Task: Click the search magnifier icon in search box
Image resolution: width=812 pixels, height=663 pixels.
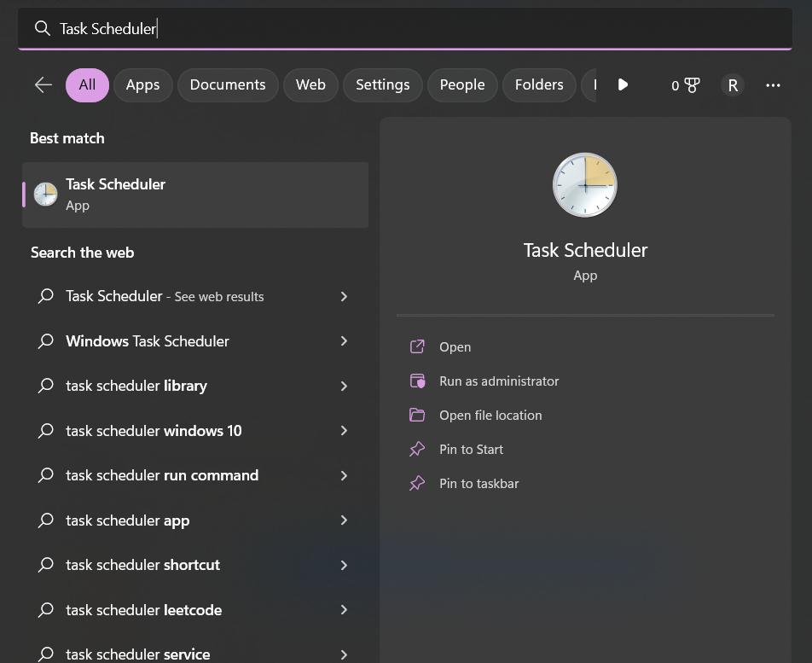Action: (x=42, y=28)
